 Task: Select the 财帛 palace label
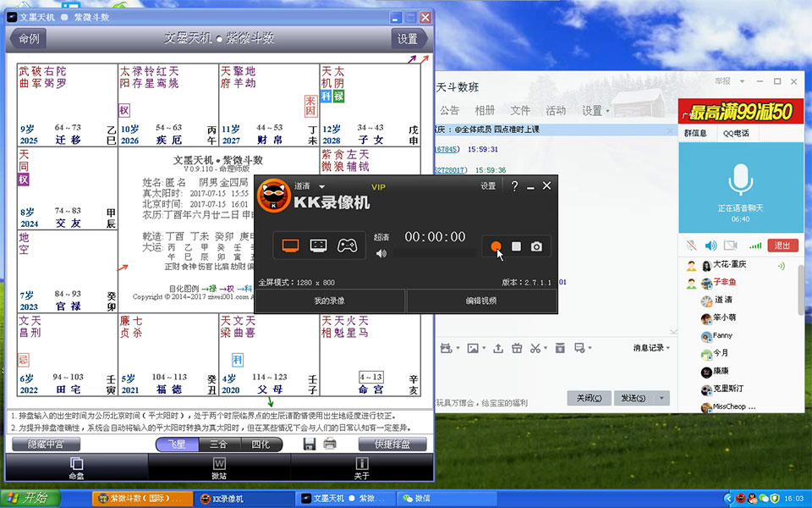point(270,140)
